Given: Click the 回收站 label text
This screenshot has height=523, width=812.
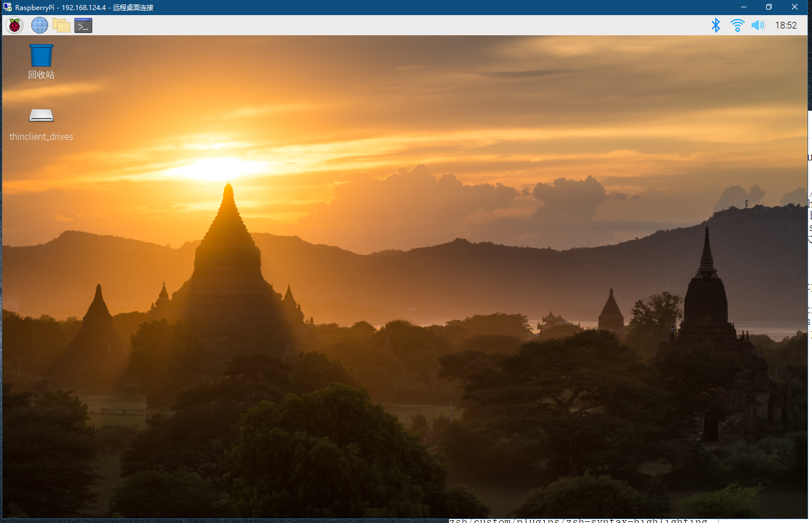Looking at the screenshot, I should click(x=41, y=75).
